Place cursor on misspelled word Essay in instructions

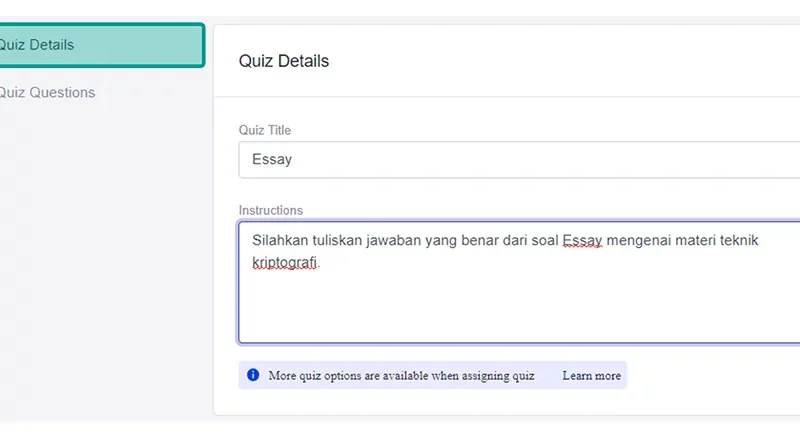(x=582, y=240)
